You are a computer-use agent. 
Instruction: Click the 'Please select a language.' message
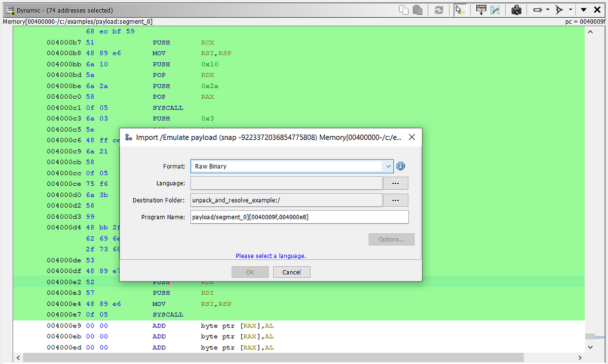(271, 256)
